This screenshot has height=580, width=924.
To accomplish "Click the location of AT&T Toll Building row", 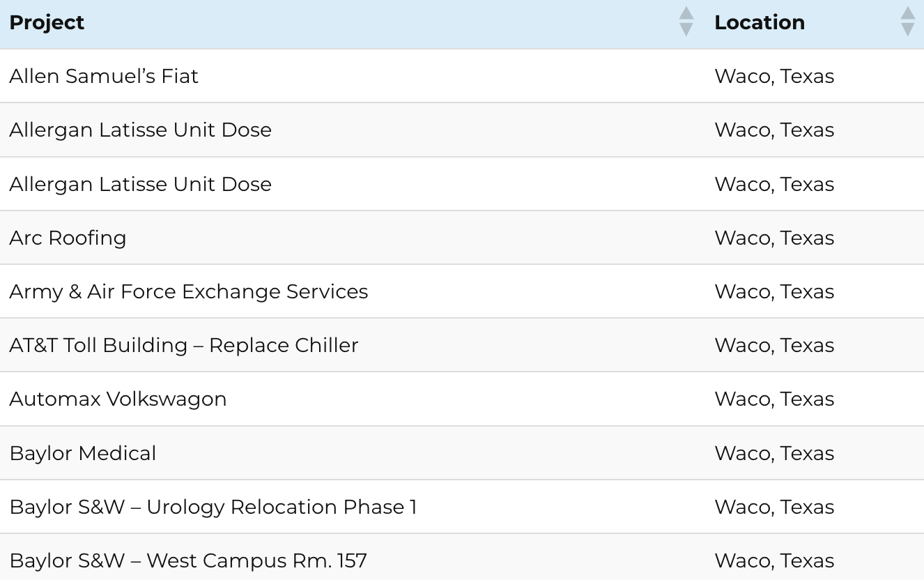I will [774, 345].
